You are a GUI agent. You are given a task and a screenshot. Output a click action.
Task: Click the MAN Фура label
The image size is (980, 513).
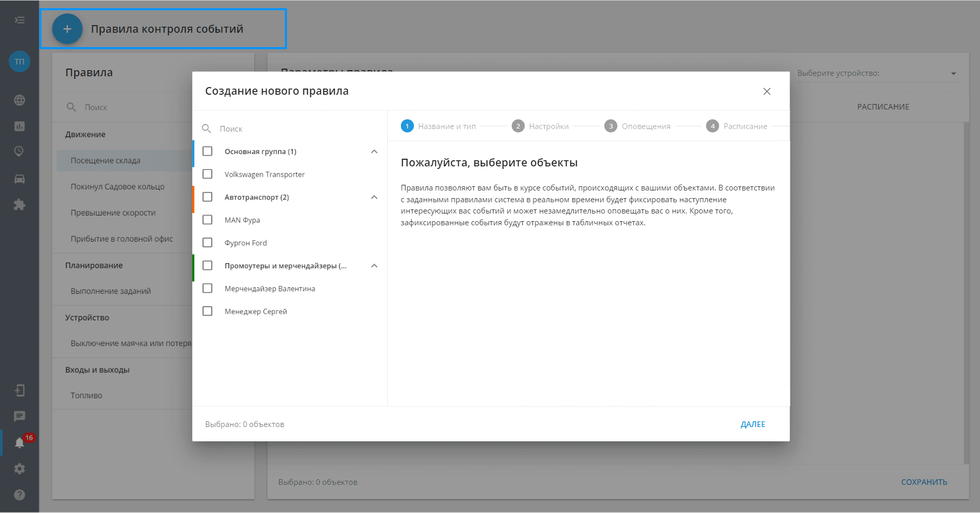tap(242, 220)
